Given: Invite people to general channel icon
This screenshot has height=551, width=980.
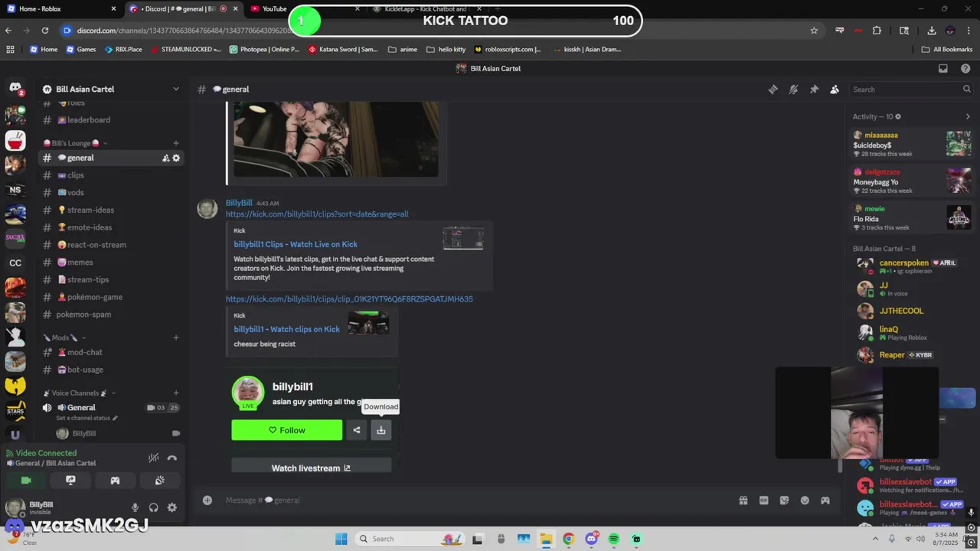Looking at the screenshot, I should (165, 158).
